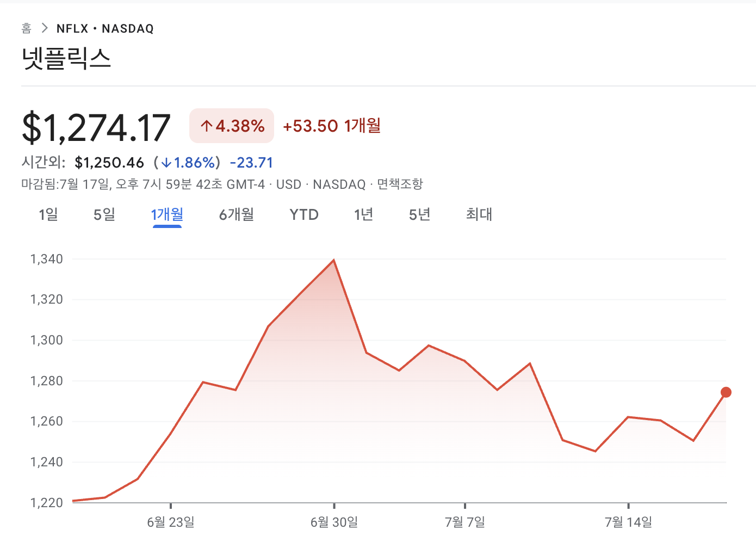Select the active 1개월 tab
Viewport: 756px width, 542px height.
click(x=167, y=214)
